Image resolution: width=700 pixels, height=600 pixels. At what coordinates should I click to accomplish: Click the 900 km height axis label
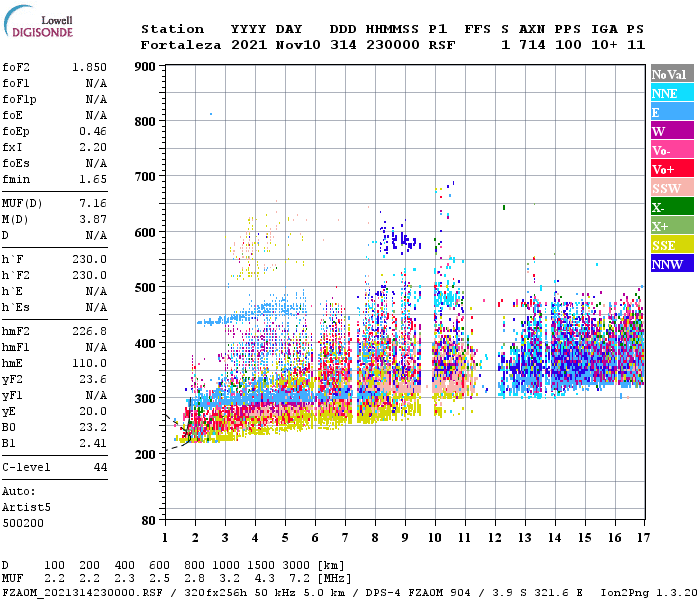tap(145, 67)
